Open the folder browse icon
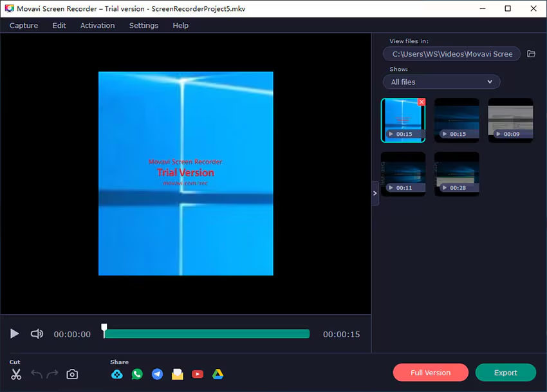The image size is (547, 392). coord(531,54)
